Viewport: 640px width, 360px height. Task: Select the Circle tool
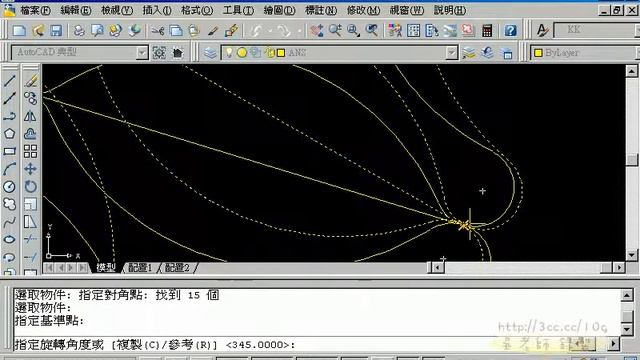[x=10, y=187]
